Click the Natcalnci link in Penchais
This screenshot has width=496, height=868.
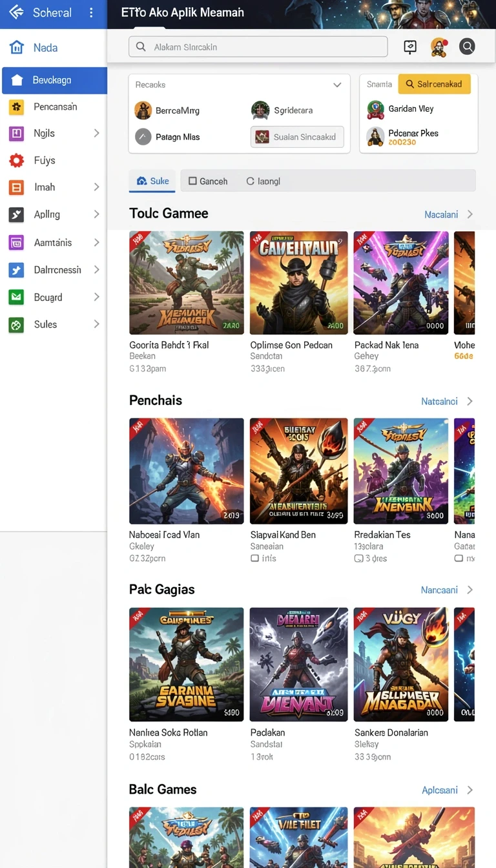439,401
